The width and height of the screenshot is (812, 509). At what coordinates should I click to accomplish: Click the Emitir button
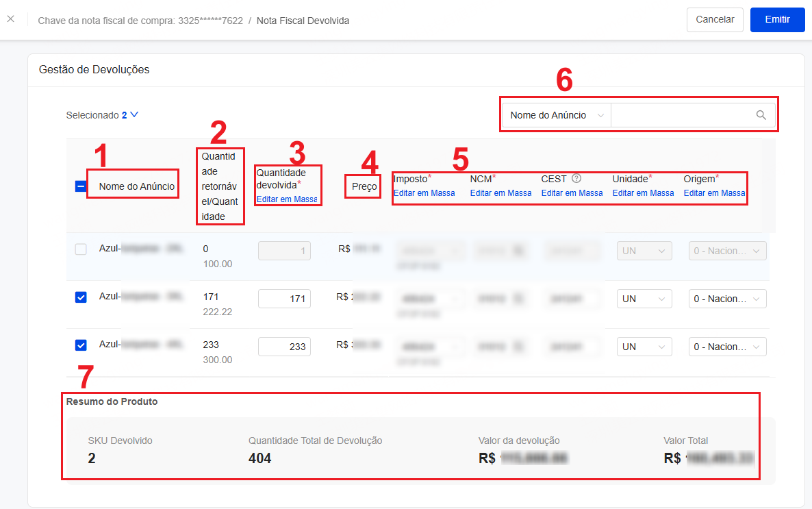click(777, 20)
